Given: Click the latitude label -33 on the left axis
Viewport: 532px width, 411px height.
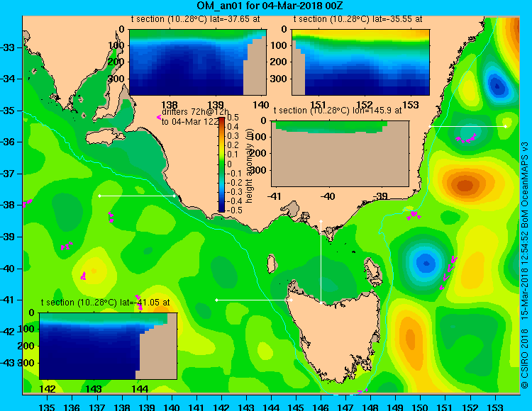Looking at the screenshot, I should [8, 47].
